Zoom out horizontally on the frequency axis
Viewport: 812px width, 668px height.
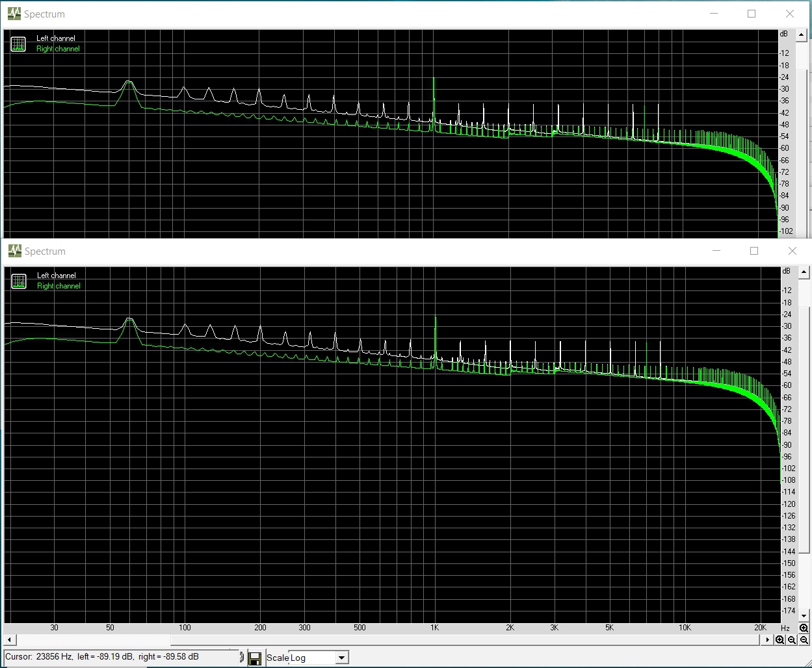pos(792,640)
